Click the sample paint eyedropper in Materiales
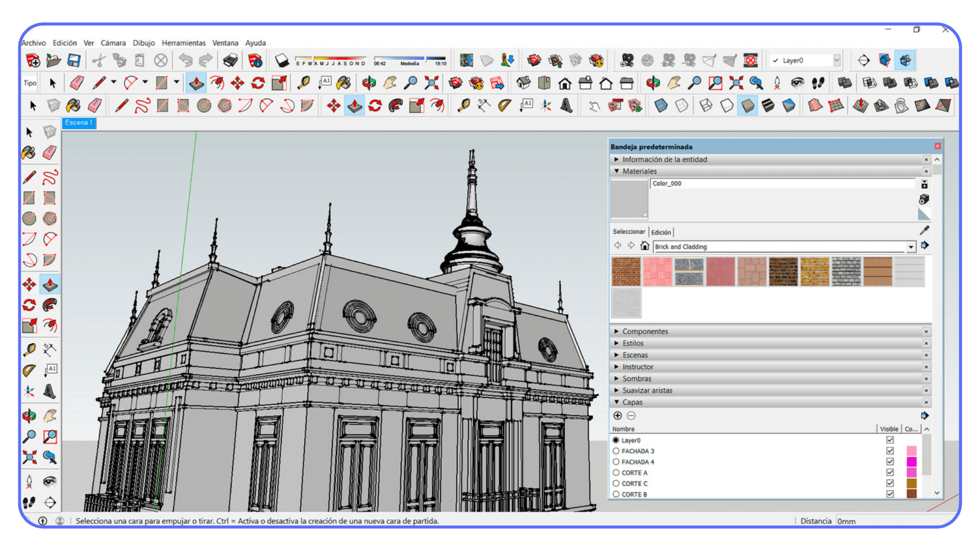980x551 pixels. 925,230
